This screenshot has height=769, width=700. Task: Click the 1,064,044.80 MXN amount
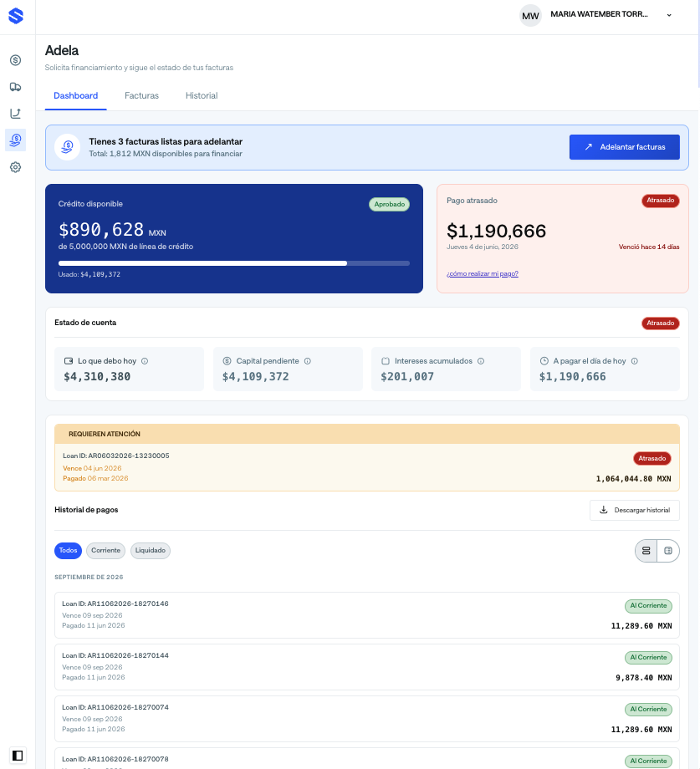tap(633, 479)
